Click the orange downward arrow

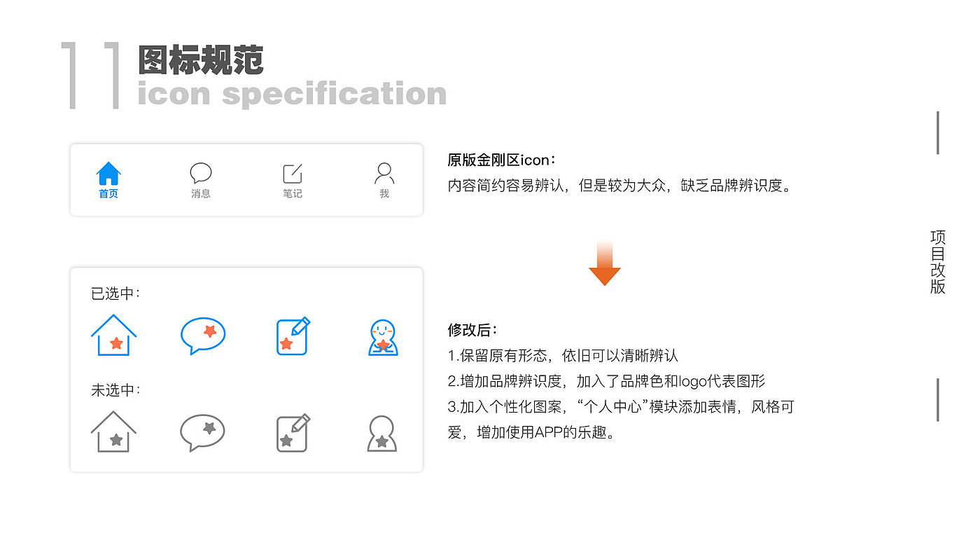(x=605, y=263)
